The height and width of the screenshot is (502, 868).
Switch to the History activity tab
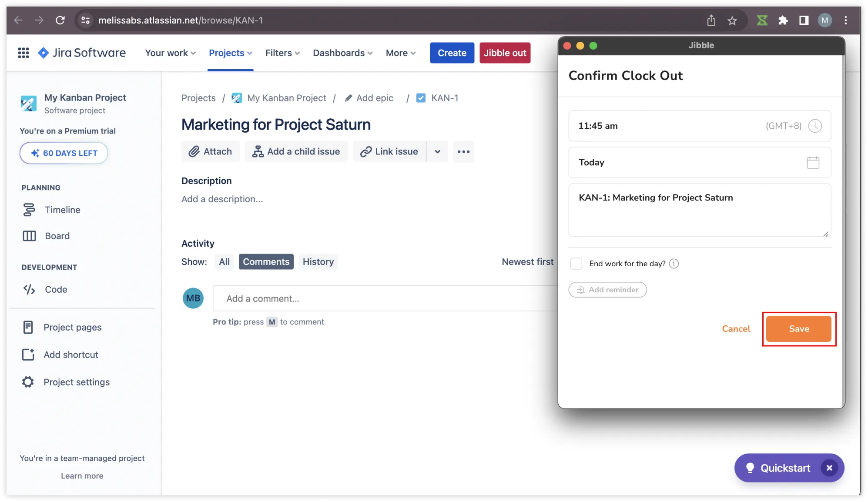click(318, 261)
